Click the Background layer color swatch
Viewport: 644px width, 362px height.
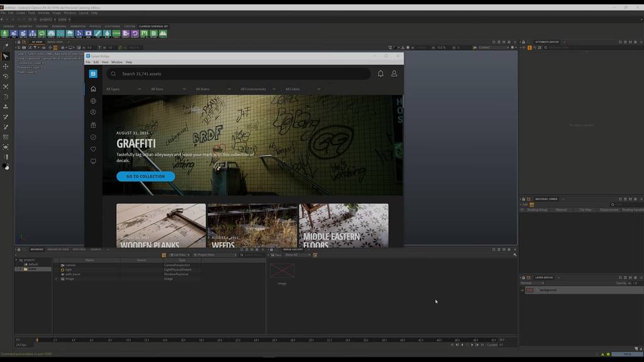(530, 290)
